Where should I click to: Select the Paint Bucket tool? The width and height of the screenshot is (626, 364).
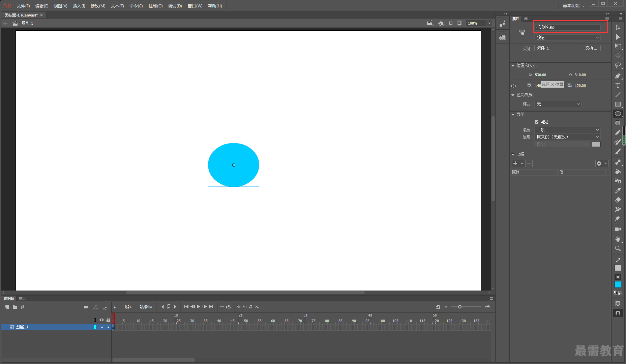coord(618,172)
